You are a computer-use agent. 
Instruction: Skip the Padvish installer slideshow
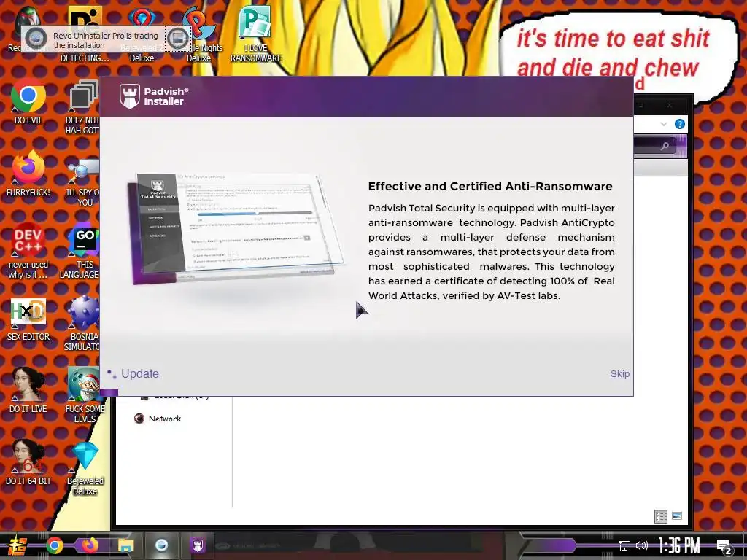[x=620, y=374]
